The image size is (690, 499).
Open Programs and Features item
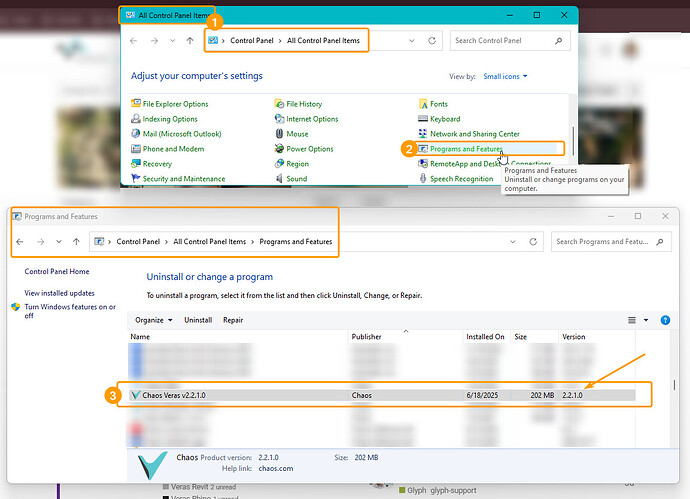coord(460,149)
